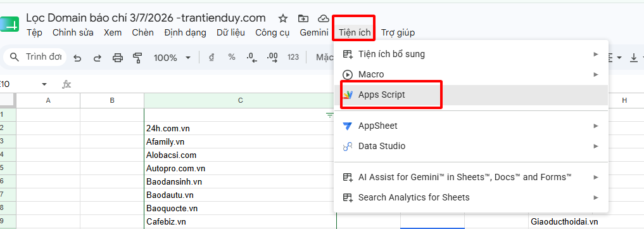Select cell Alobacsi.com
This screenshot has height=229, width=644.
pos(240,155)
